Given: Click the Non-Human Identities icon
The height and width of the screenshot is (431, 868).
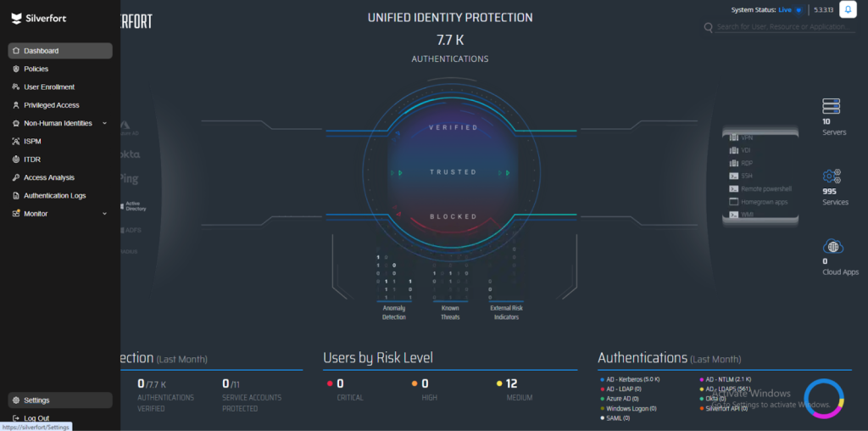Looking at the screenshot, I should [16, 123].
